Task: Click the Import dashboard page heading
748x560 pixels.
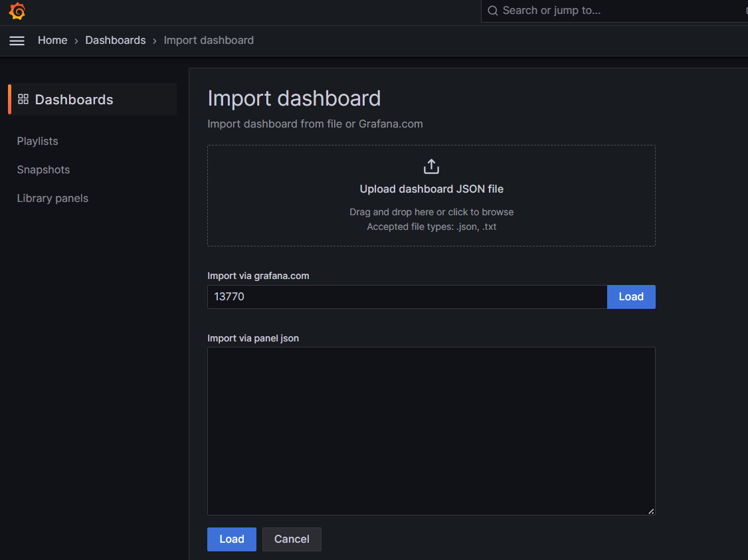Action: click(294, 99)
